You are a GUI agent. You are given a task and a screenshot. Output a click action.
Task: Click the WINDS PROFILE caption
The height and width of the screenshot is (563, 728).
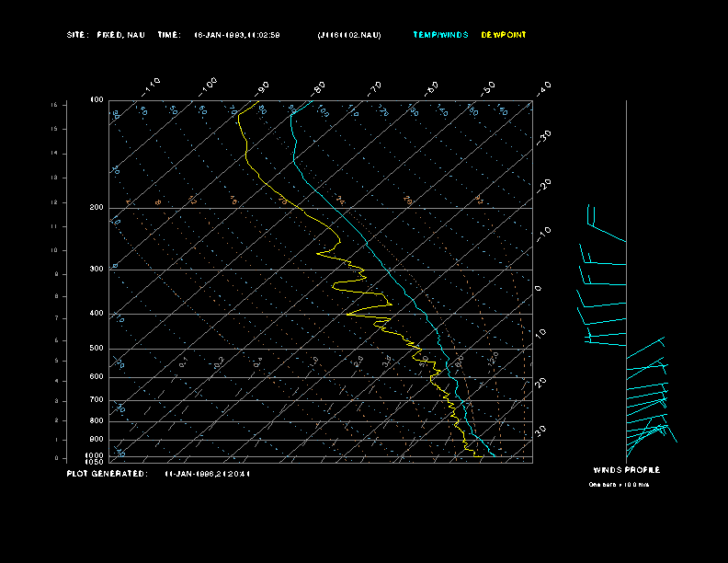(x=626, y=470)
